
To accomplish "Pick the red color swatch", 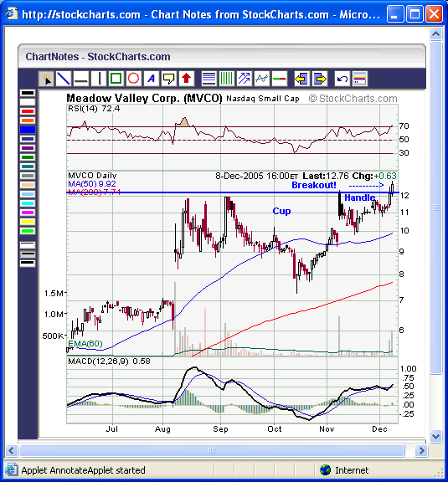I will point(28,111).
